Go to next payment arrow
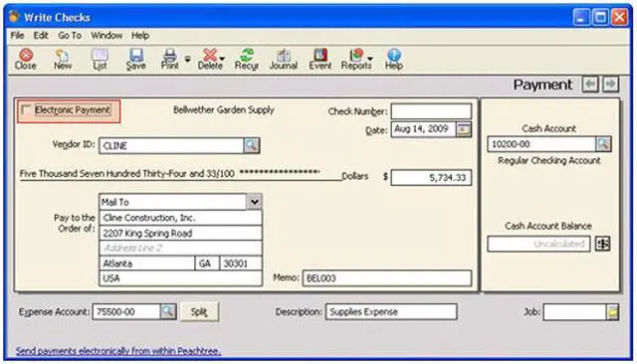This screenshot has width=637, height=364. coord(610,85)
